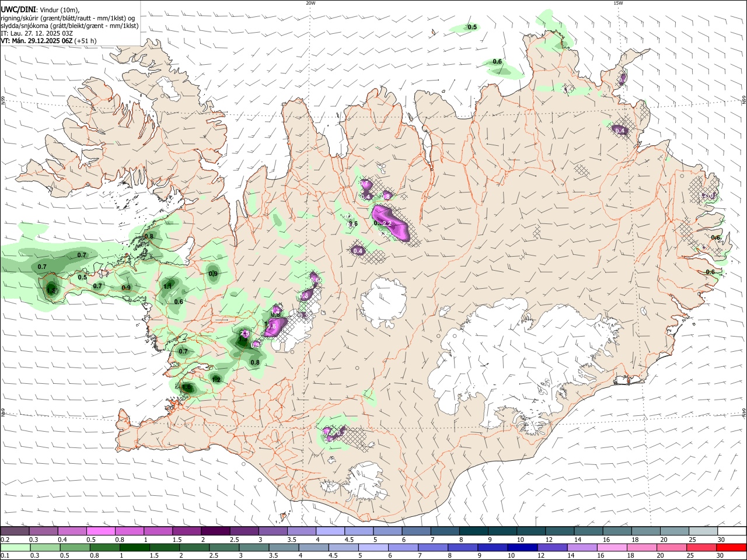Select the darkest purple 2–2.5 snow scale swatch

215,531
